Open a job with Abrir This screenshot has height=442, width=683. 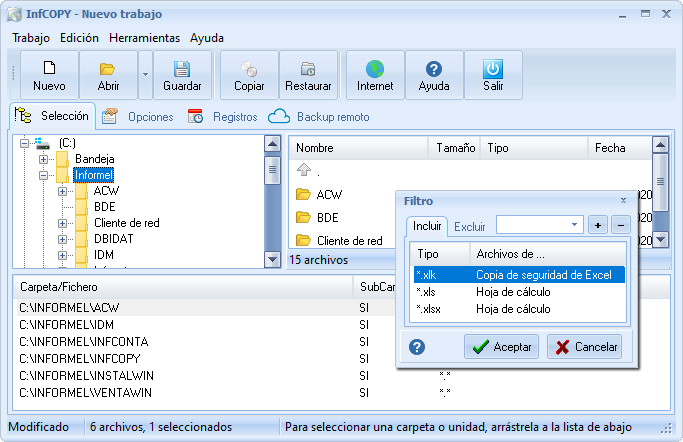(108, 75)
